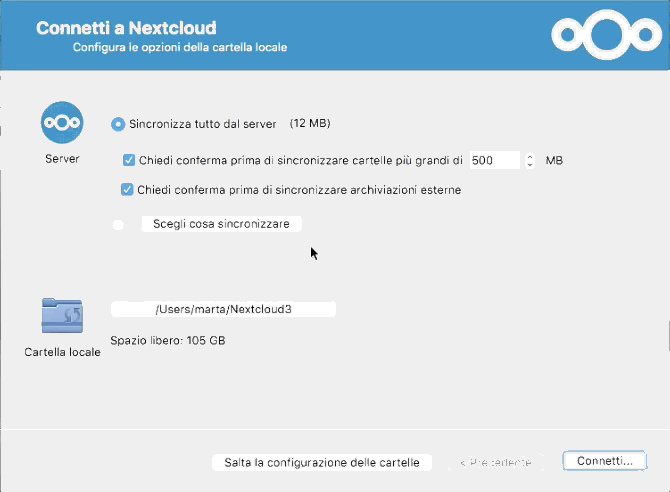Click the Spazio libero: 105 GB text
The image size is (670, 492).
tap(168, 341)
